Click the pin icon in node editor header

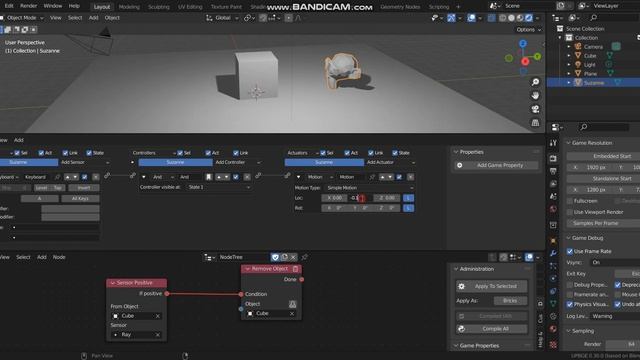point(304,257)
